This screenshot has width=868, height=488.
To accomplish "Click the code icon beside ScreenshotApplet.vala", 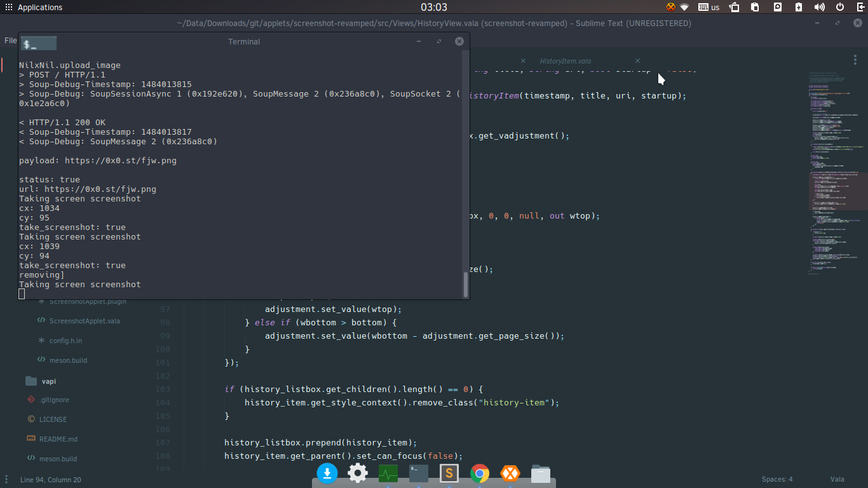I will click(41, 321).
